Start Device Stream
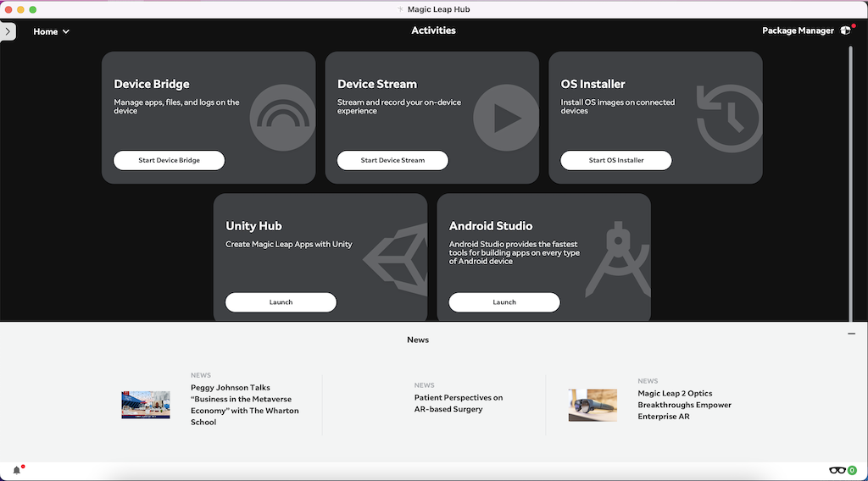Viewport: 868px width, 481px height. point(392,160)
